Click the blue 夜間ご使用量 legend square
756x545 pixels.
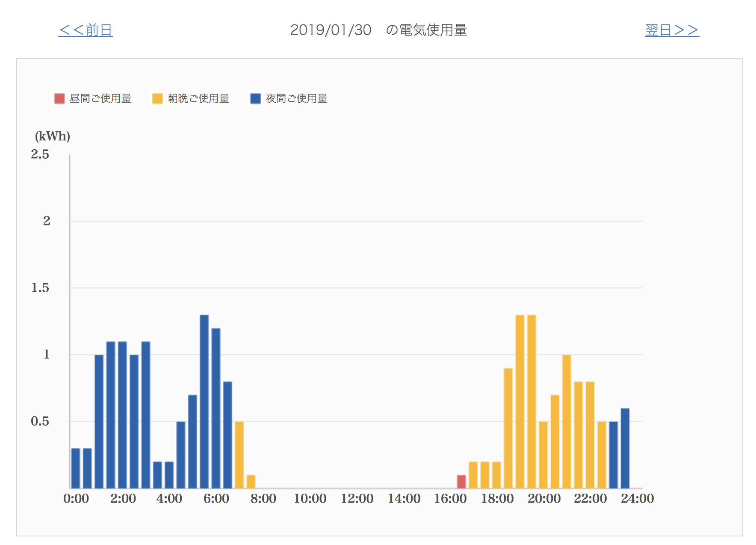pos(255,99)
